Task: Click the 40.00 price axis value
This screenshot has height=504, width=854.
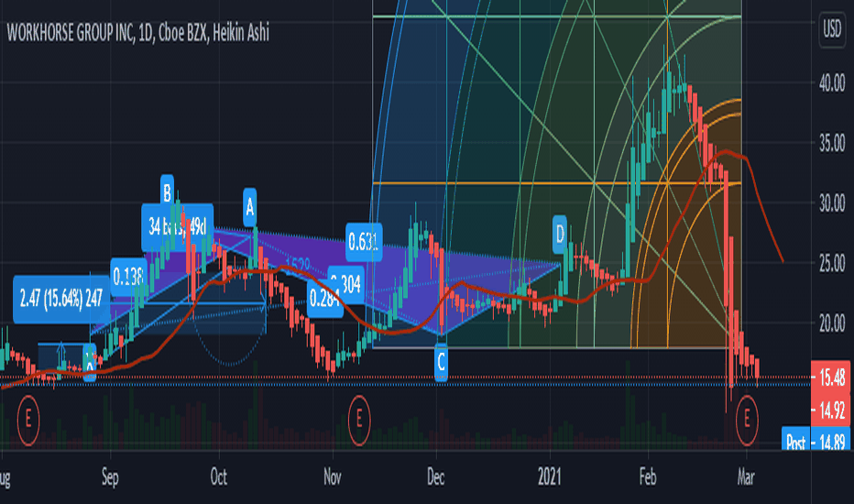Action: 832,83
